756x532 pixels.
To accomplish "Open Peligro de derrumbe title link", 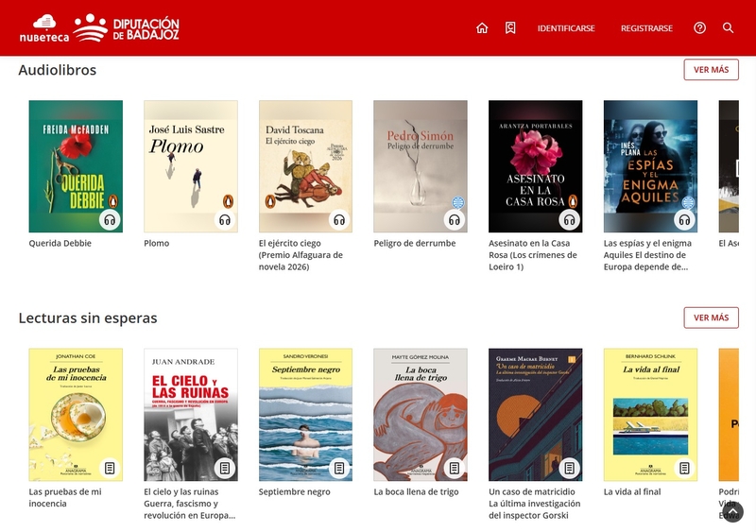I will 415,243.
